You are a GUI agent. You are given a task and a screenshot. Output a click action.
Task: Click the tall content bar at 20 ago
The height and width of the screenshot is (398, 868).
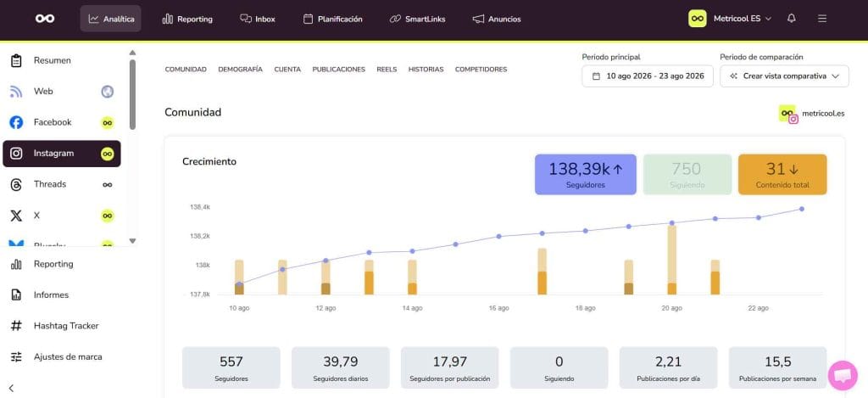click(x=672, y=260)
